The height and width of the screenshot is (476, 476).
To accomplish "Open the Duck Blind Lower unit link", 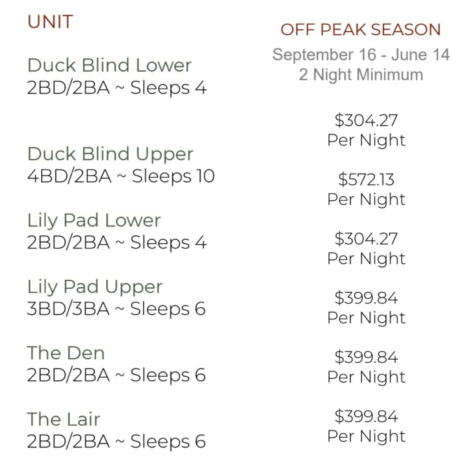I will [x=109, y=65].
